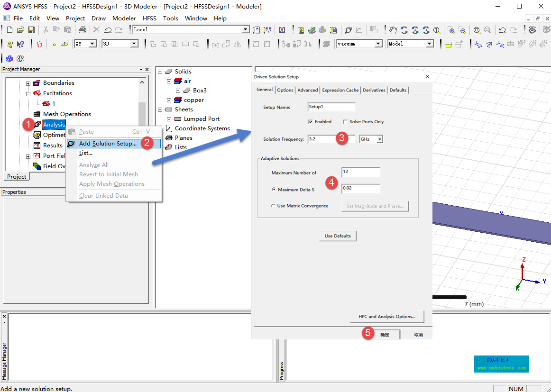Click the Use Defaults button
Image resolution: width=551 pixels, height=392 pixels.
(x=338, y=236)
